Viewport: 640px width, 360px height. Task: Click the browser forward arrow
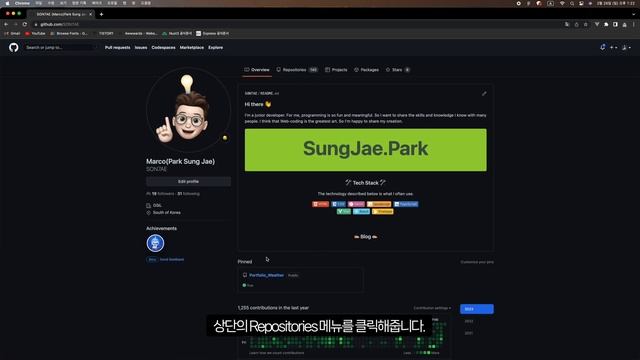pos(16,24)
